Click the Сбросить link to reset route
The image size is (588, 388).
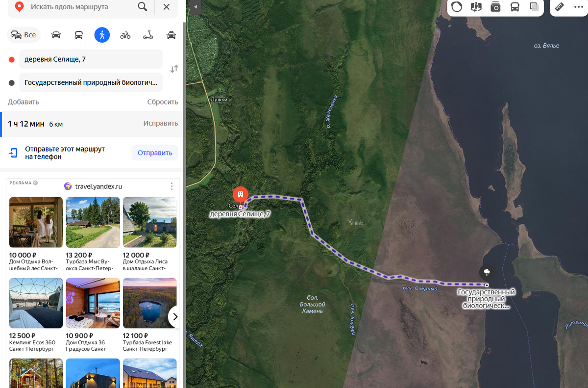163,102
